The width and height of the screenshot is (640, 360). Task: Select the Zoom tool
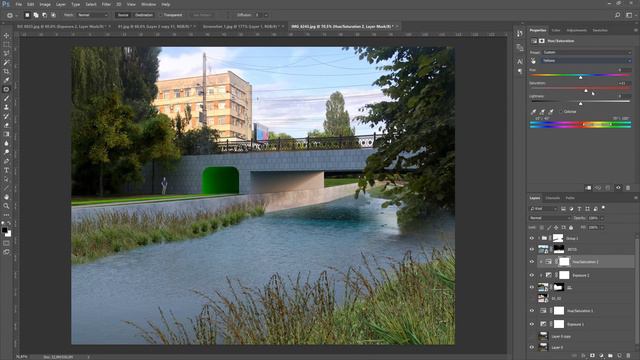6,206
